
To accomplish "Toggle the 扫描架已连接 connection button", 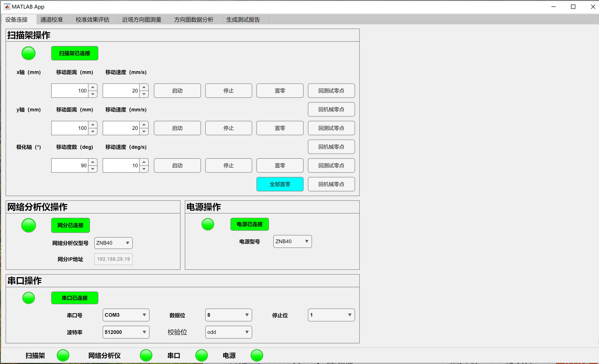I will [75, 53].
